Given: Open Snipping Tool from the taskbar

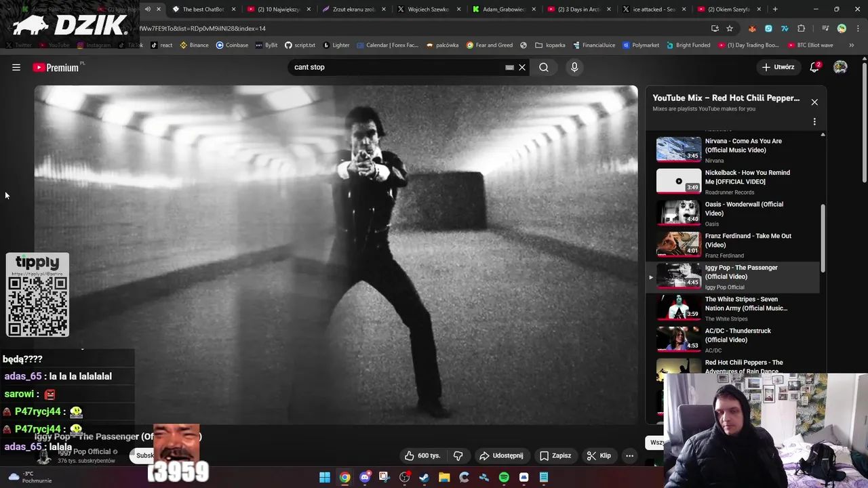Looking at the screenshot, I should click(x=384, y=477).
